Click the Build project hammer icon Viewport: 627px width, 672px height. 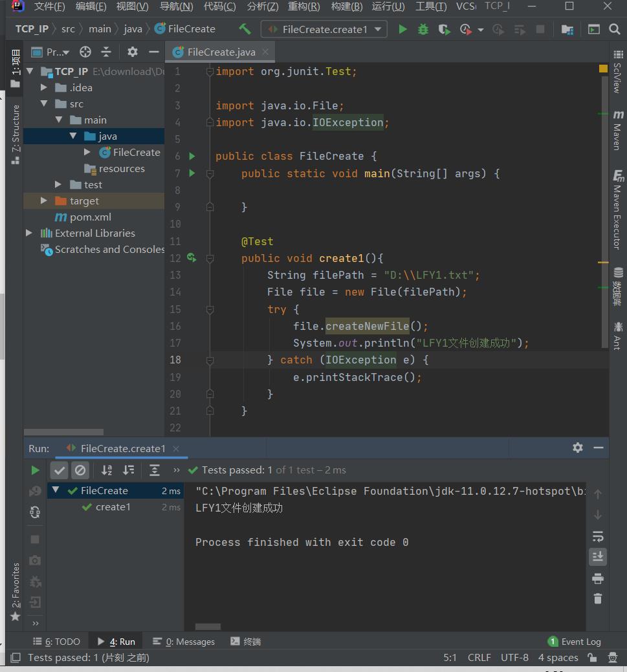tap(245, 29)
